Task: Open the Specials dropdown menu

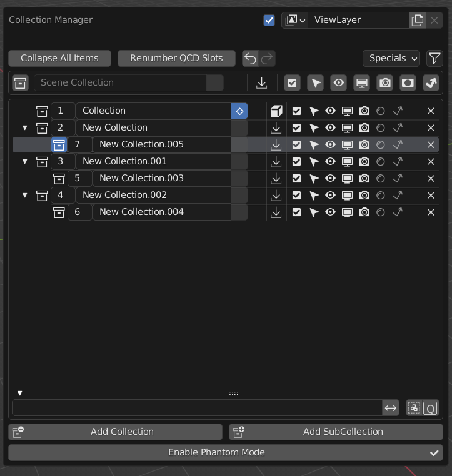Action: pos(391,58)
